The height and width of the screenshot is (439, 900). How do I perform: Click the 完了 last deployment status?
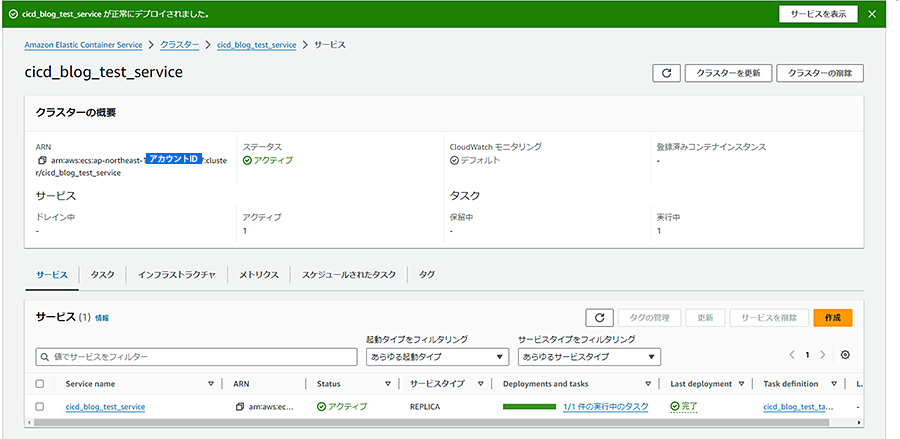click(684, 407)
